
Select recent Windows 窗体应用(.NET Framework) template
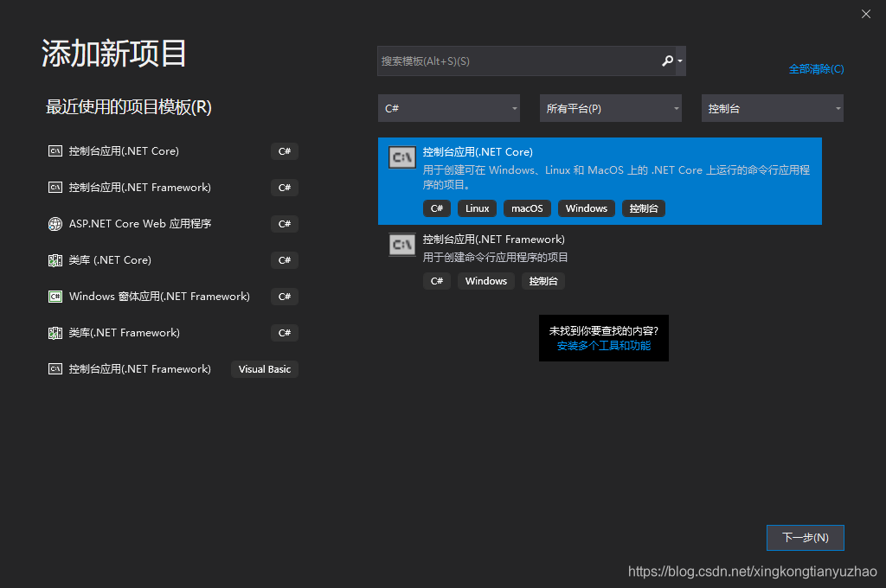[172, 297]
